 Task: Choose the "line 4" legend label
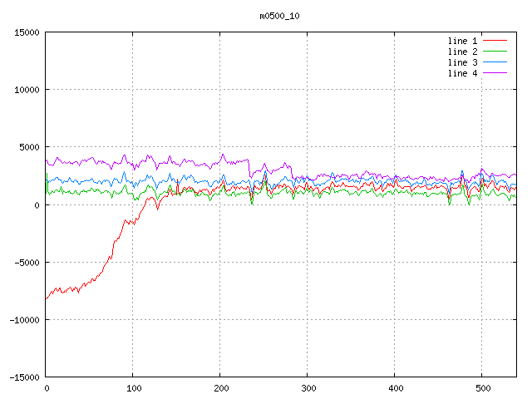462,73
